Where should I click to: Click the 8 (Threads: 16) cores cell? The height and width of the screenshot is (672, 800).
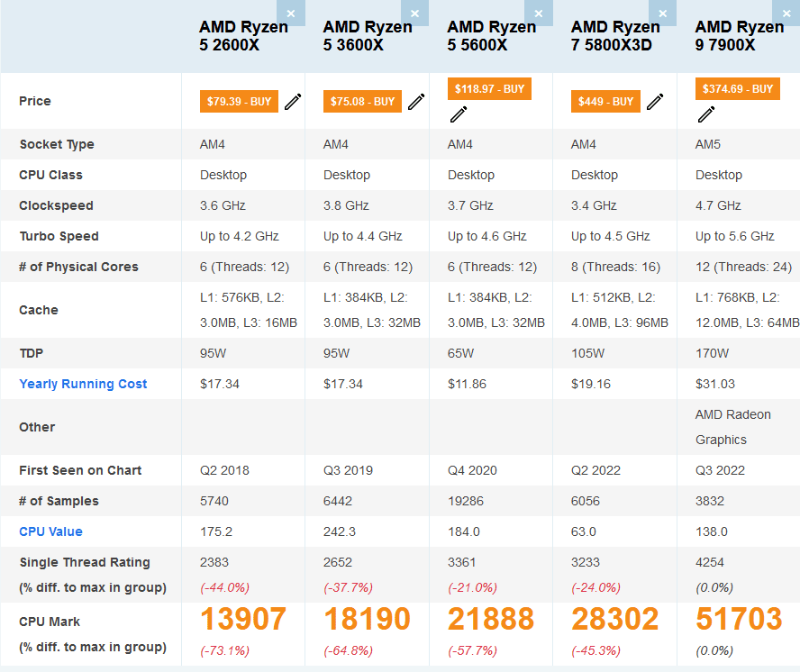616,267
